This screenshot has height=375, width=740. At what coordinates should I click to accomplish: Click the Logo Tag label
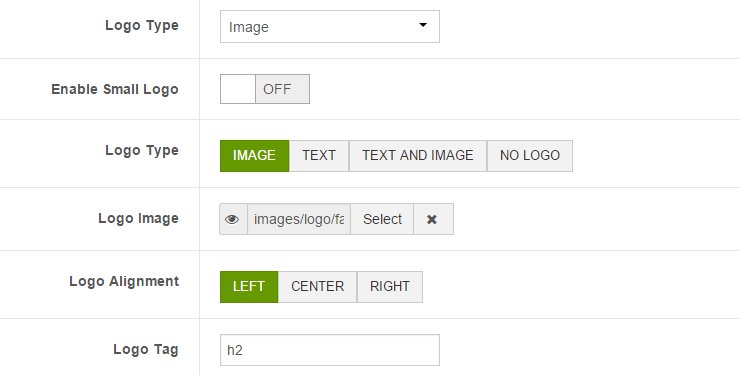[x=146, y=350]
